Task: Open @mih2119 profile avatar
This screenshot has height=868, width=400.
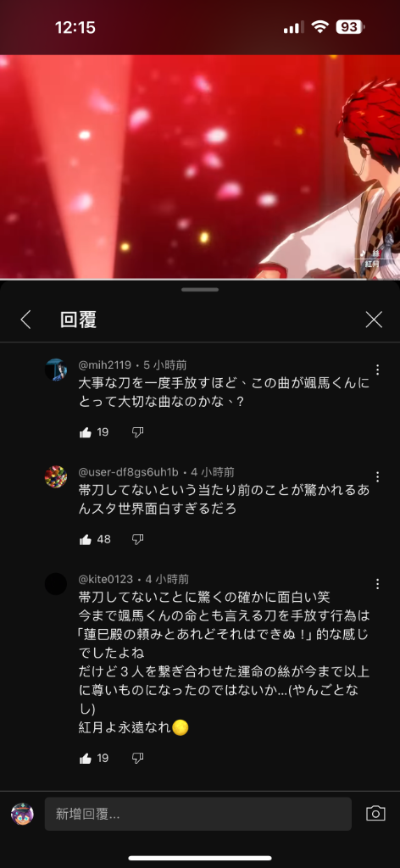Action: coord(56,370)
